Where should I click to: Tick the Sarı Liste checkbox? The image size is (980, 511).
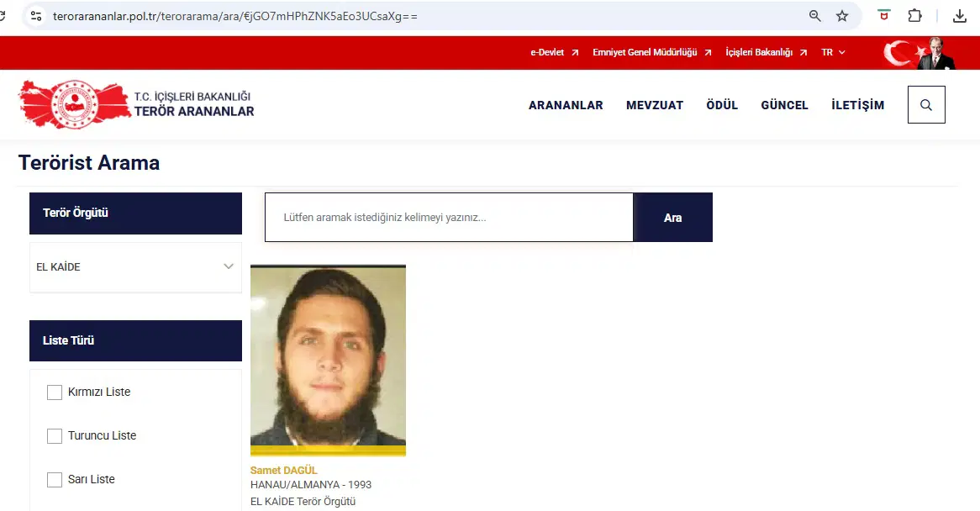tap(55, 480)
